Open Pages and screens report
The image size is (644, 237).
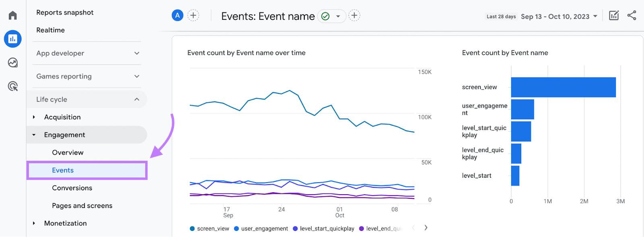click(x=82, y=206)
